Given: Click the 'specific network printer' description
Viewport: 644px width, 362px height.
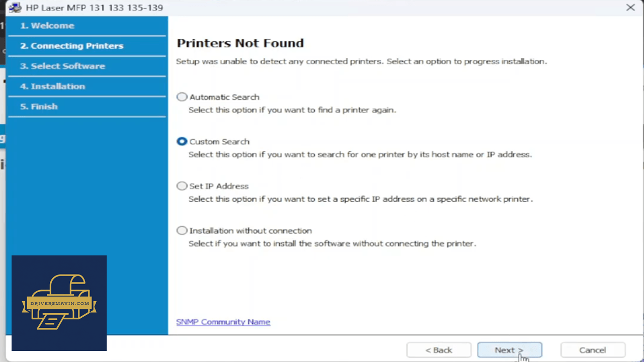Looking at the screenshot, I should [x=360, y=199].
